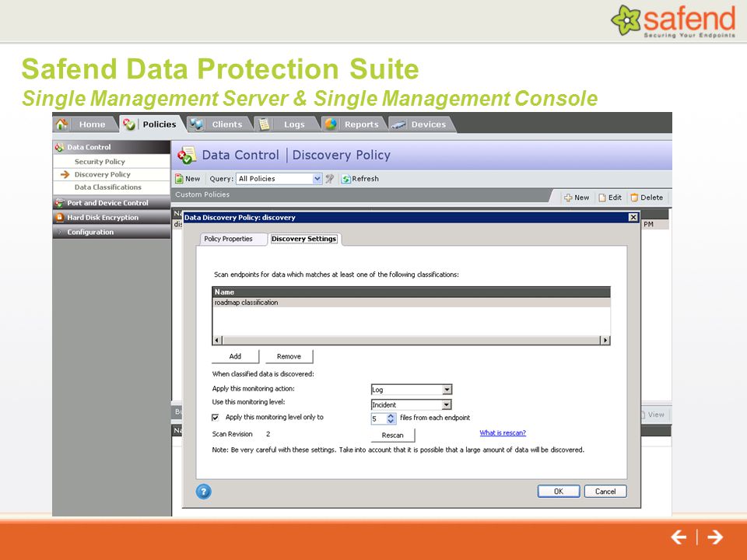Image resolution: width=747 pixels, height=560 pixels.
Task: Click the Logs notepad icon
Action: [x=264, y=124]
